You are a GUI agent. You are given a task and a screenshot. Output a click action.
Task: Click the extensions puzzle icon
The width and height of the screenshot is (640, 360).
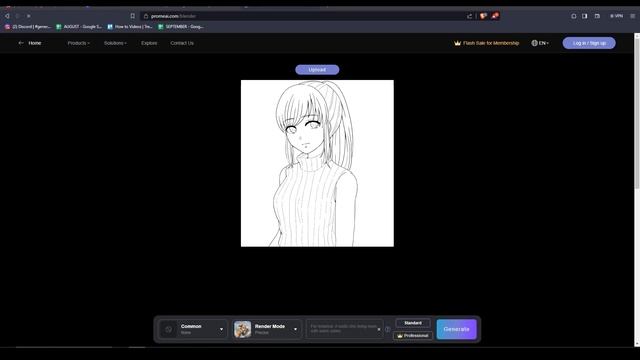point(573,16)
